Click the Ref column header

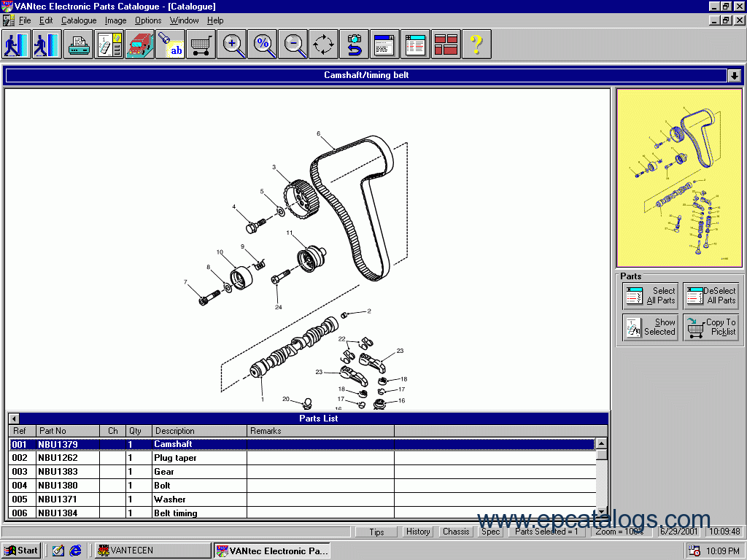(x=23, y=431)
